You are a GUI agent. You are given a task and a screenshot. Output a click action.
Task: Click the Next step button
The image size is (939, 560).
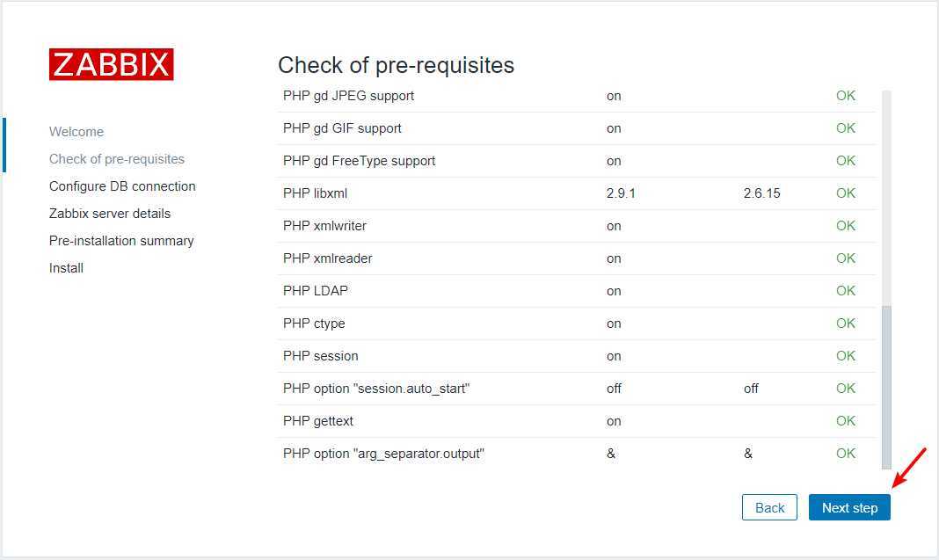pos(849,507)
